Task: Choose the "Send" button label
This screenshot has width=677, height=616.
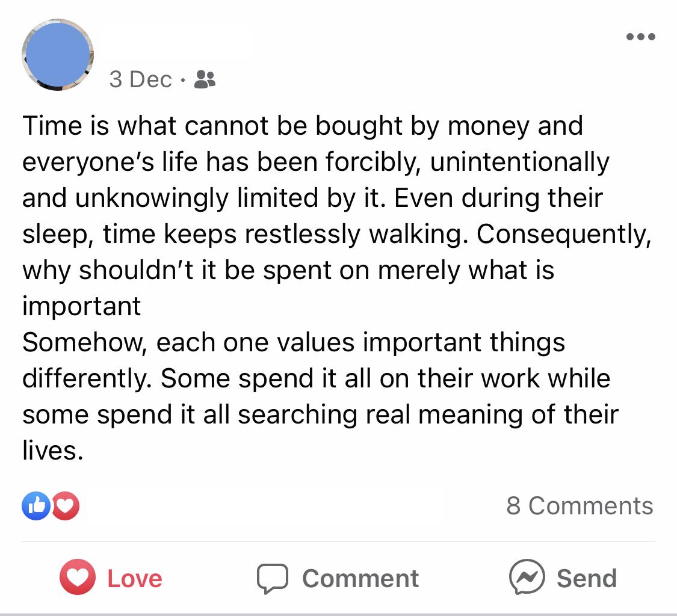Action: (586, 579)
